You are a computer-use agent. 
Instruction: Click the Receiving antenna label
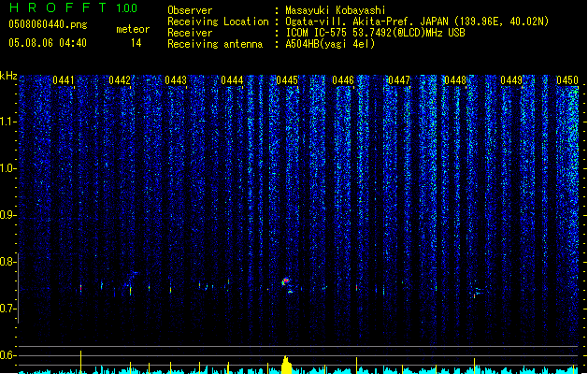(215, 44)
